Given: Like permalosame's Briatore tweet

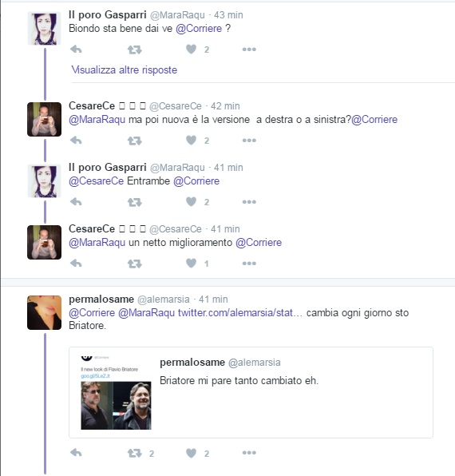Looking at the screenshot, I should tap(191, 453).
